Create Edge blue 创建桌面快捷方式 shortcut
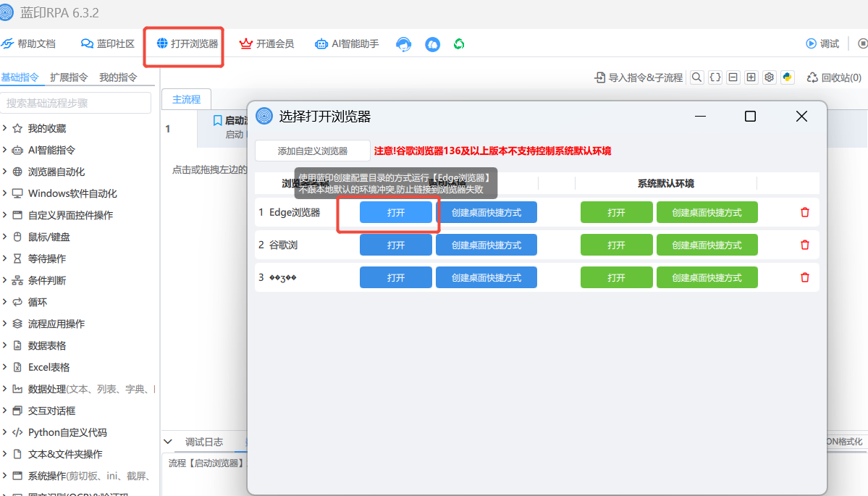The image size is (868, 496). click(x=486, y=213)
